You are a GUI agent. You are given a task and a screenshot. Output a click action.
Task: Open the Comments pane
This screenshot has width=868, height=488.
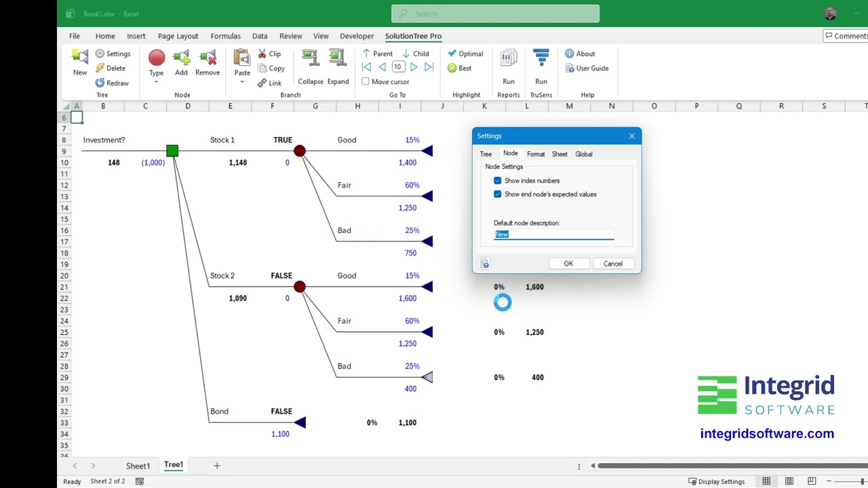pyautogui.click(x=846, y=36)
